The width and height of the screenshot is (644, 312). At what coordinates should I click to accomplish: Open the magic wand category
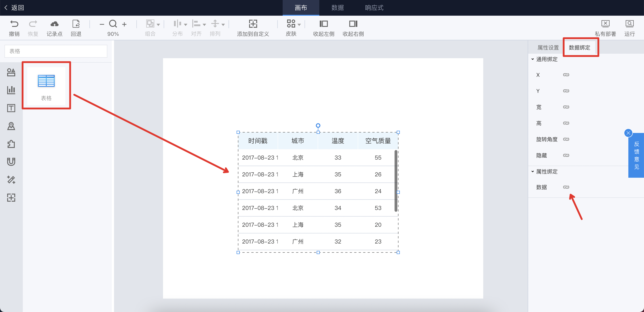click(x=11, y=180)
